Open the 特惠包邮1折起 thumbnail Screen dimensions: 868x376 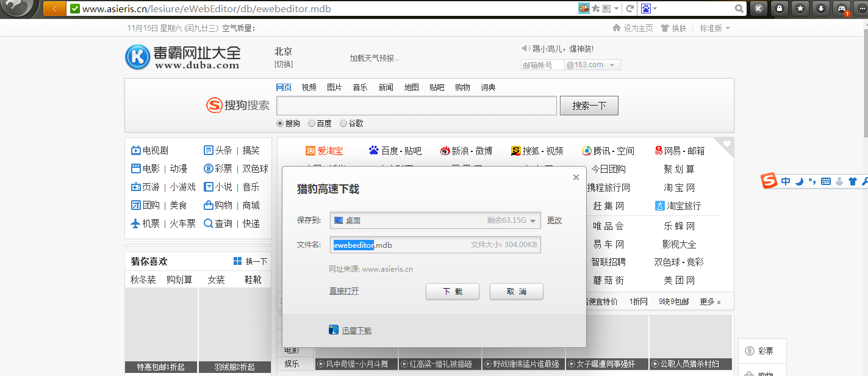point(161,330)
